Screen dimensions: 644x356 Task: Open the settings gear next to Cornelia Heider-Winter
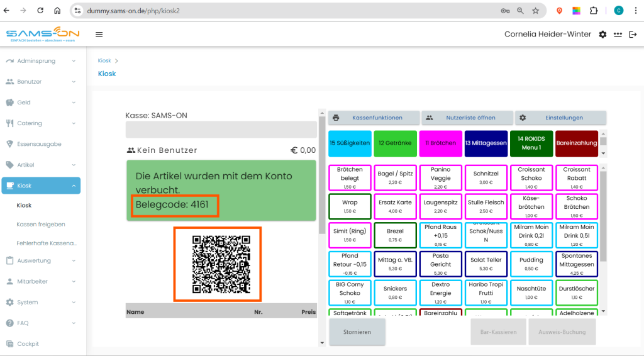(x=602, y=35)
